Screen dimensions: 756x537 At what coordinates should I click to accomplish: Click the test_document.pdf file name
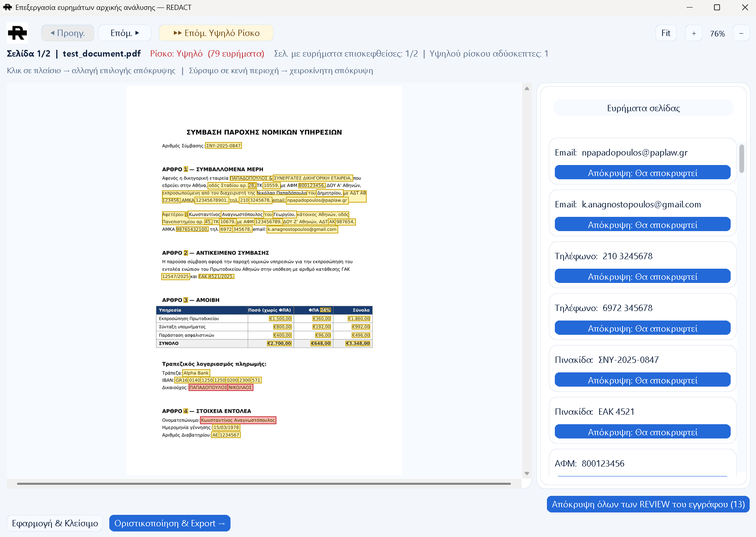102,54
